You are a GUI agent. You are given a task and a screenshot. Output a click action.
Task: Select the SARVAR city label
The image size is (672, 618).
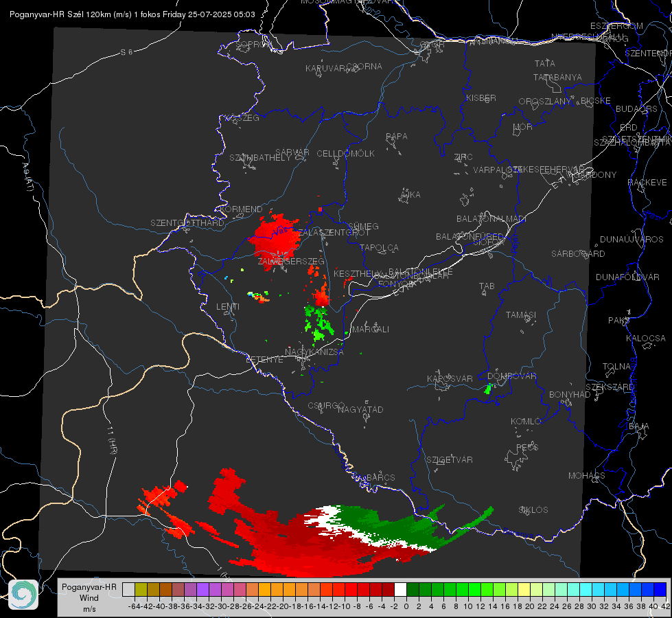(x=292, y=152)
